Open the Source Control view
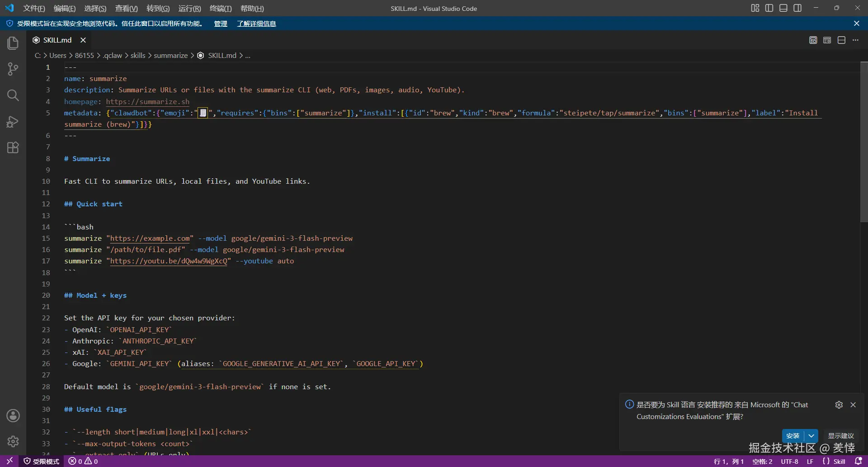This screenshot has height=467, width=868. 13,69
